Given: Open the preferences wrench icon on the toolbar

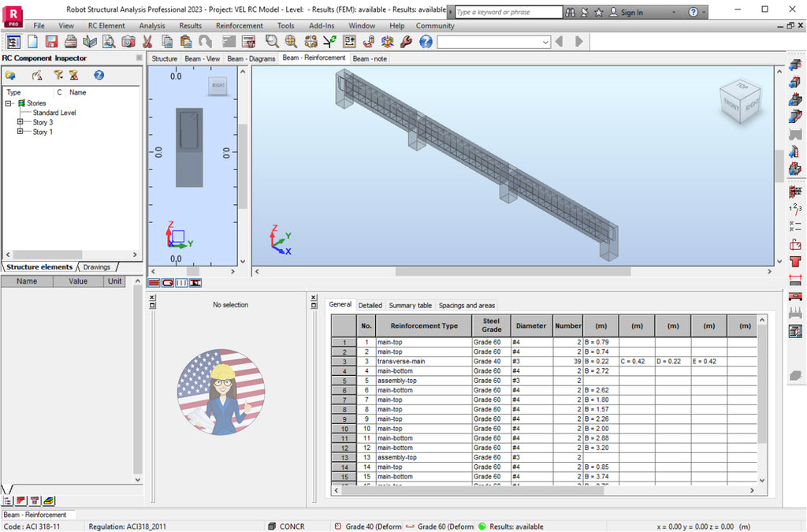Looking at the screenshot, I should coord(404,42).
